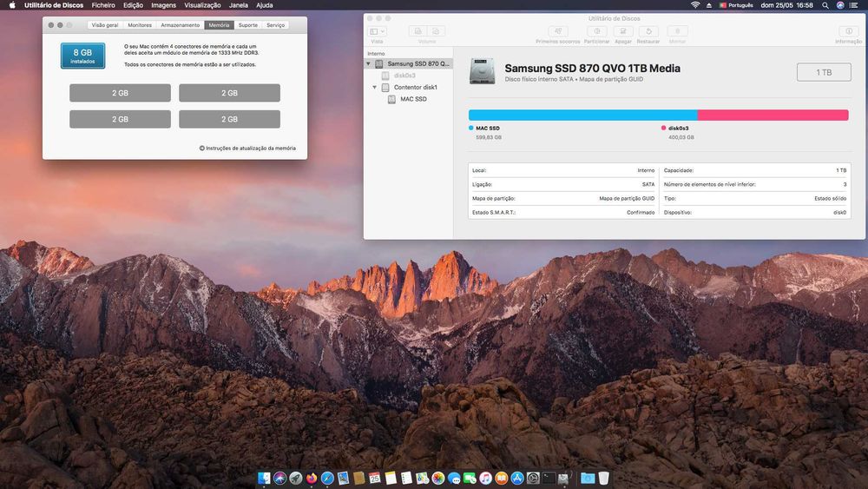Open Safari compass icon in Dock

(x=328, y=478)
